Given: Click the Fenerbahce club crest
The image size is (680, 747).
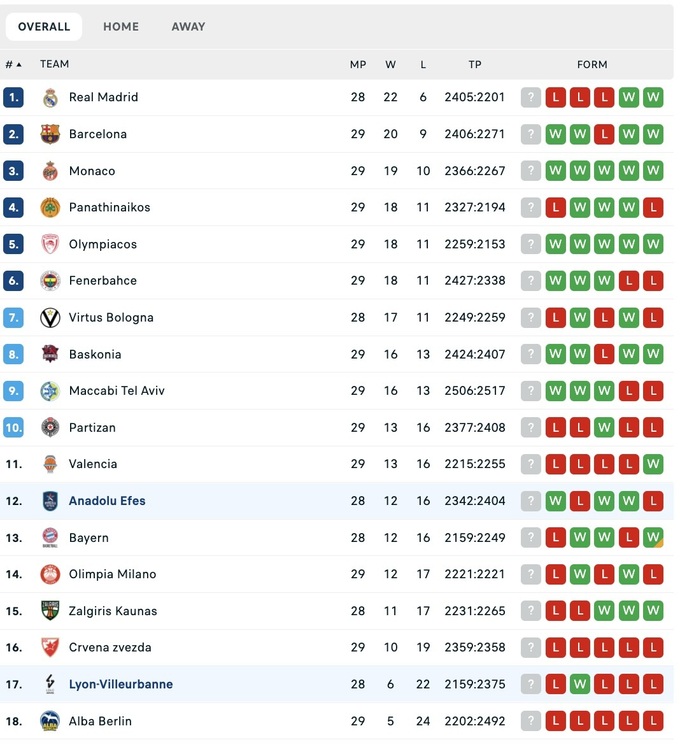Looking at the screenshot, I should [50, 281].
